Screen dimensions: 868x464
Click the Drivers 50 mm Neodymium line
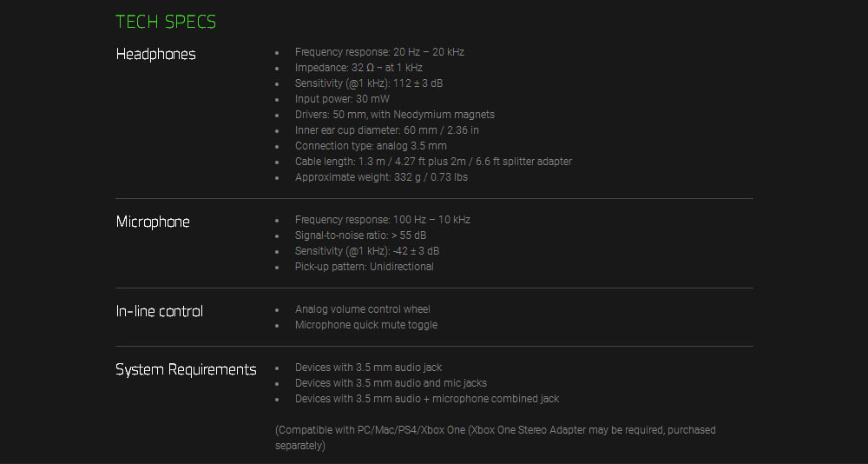(394, 115)
